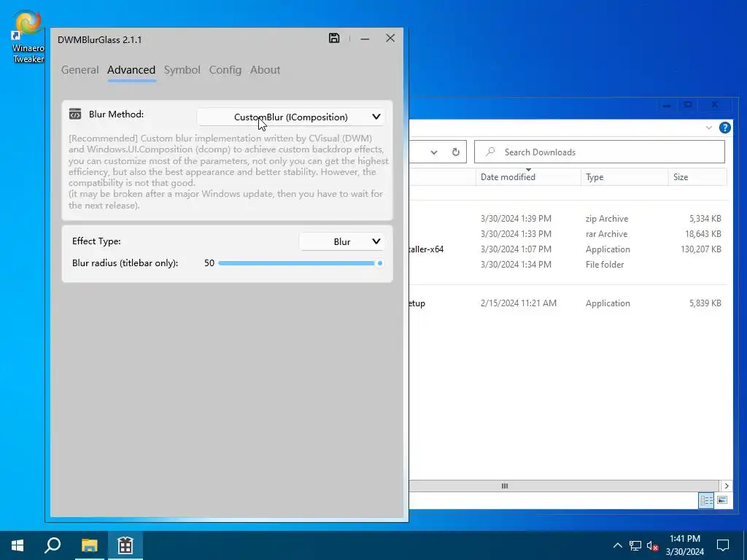Image resolution: width=747 pixels, height=560 pixels.
Task: Click the blur radius value 50
Action: click(209, 263)
